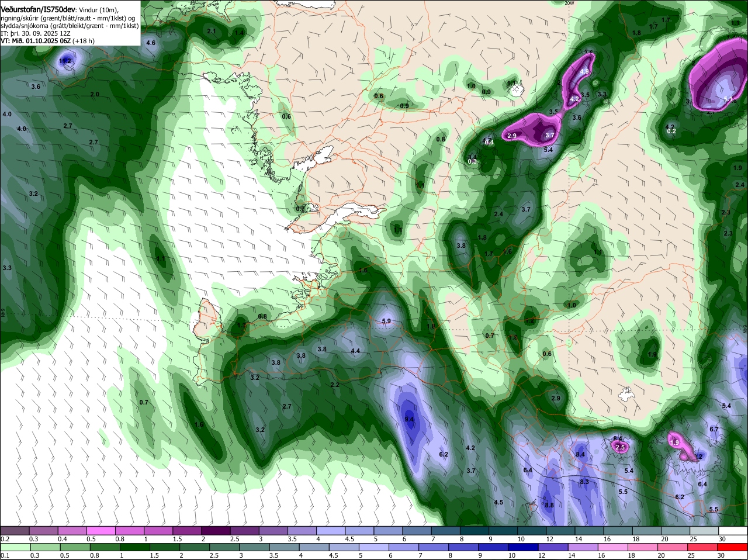Click the 20W longitude label at the top

pyautogui.click(x=570, y=3)
